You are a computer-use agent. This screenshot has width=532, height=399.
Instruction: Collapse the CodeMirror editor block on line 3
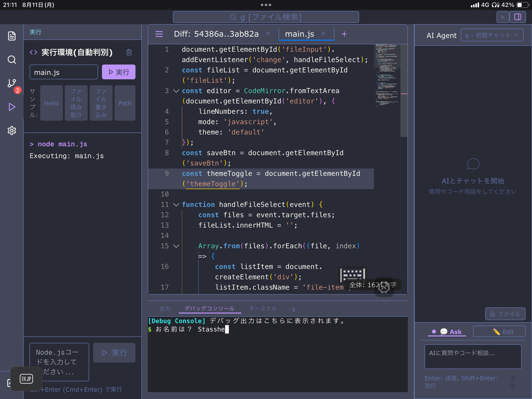pyautogui.click(x=176, y=91)
